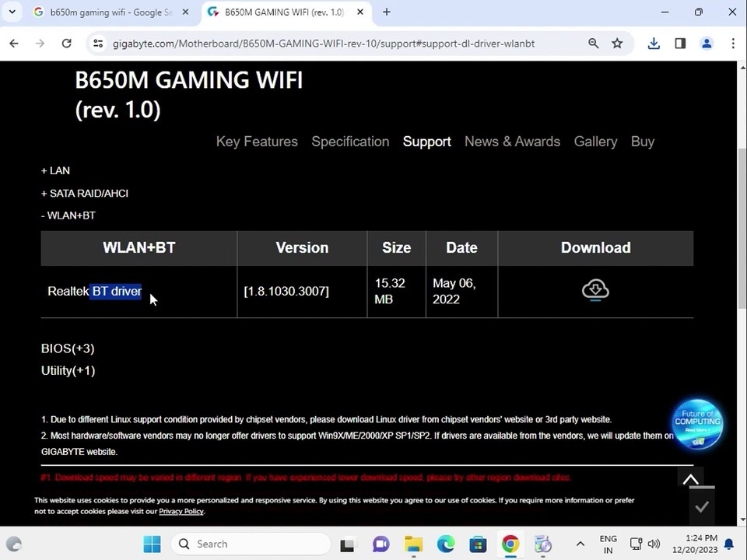The image size is (747, 560).
Task: Open Microsoft Edge from taskbar
Action: (446, 544)
